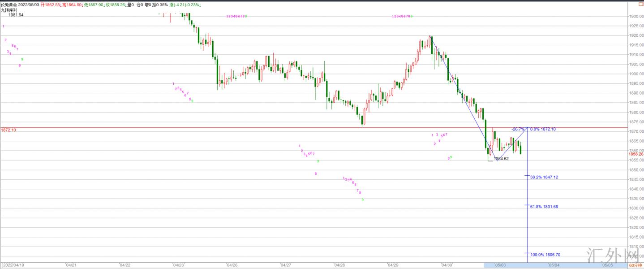Click the 1840.00 price axis label
Screen dimensions: 644x269
[636, 189]
